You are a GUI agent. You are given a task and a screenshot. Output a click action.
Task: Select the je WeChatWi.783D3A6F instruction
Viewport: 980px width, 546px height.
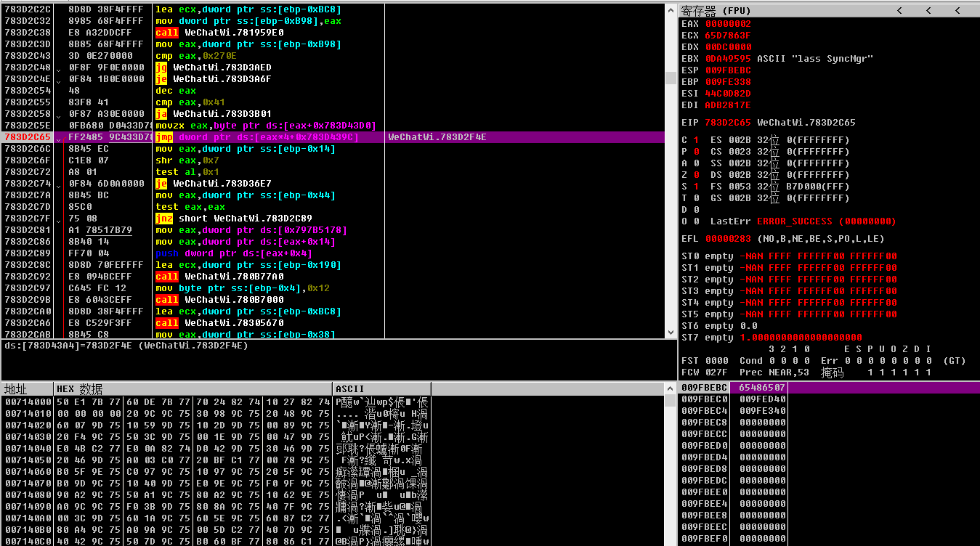(x=214, y=79)
